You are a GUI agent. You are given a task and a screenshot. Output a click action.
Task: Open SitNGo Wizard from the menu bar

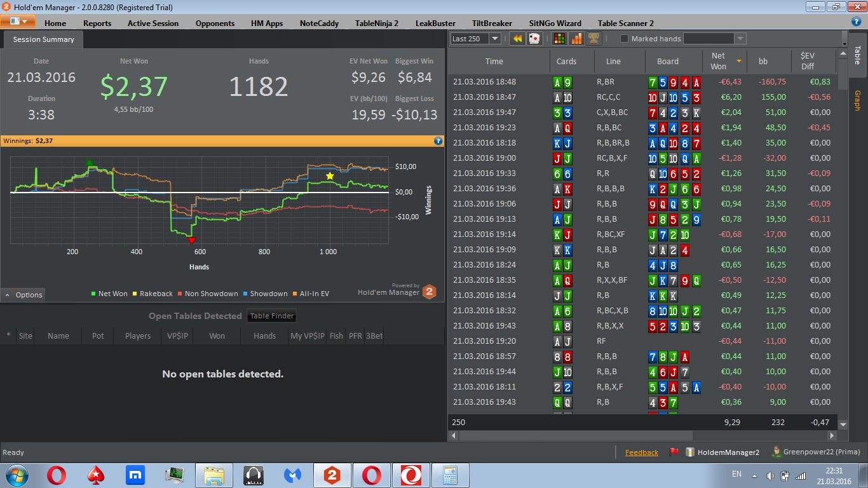point(555,24)
